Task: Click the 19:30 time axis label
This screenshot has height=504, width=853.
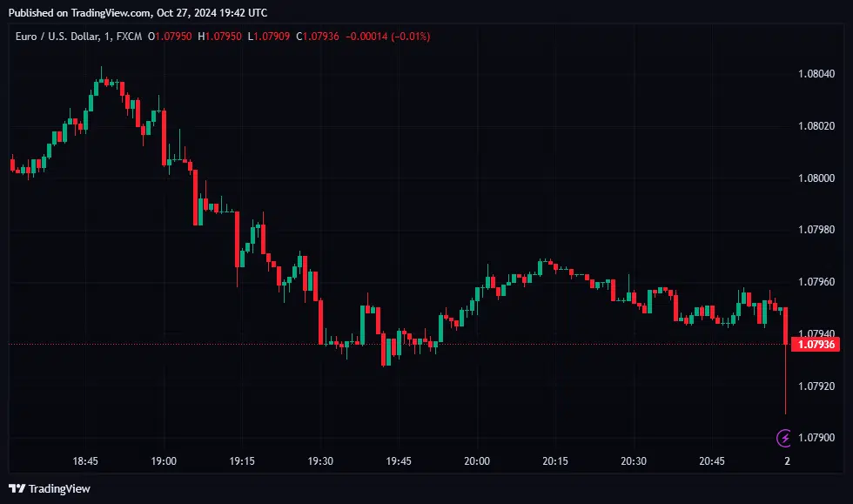Action: 320,461
